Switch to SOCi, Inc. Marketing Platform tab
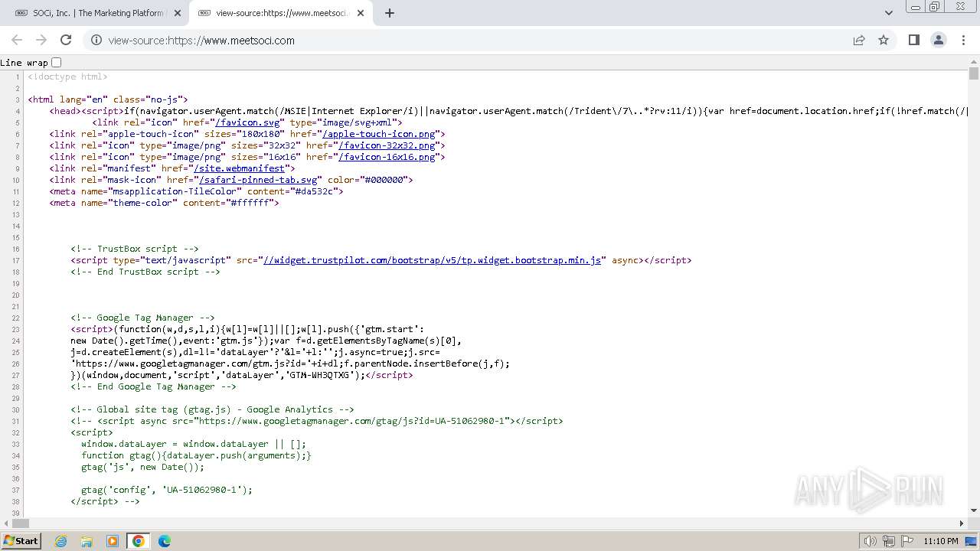The width and height of the screenshot is (980, 551). click(x=96, y=13)
